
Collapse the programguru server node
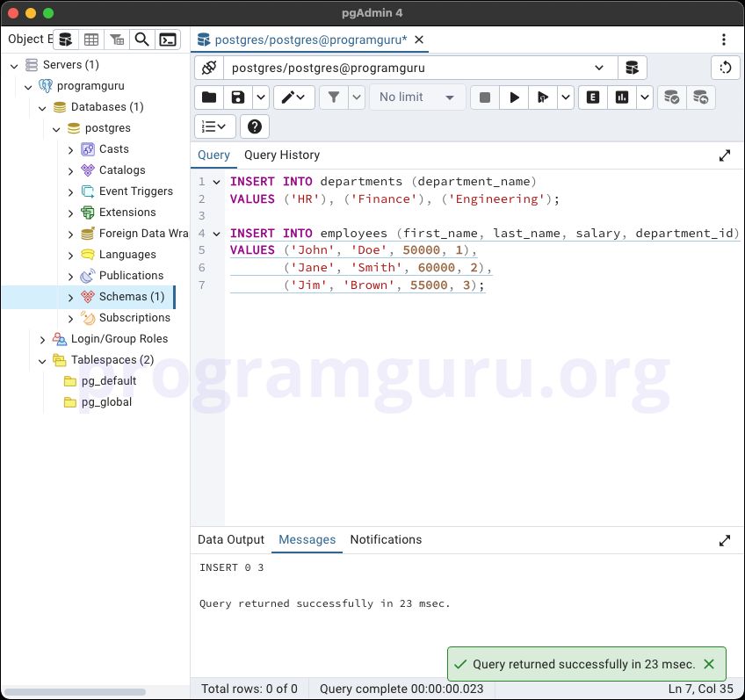pyautogui.click(x=28, y=87)
